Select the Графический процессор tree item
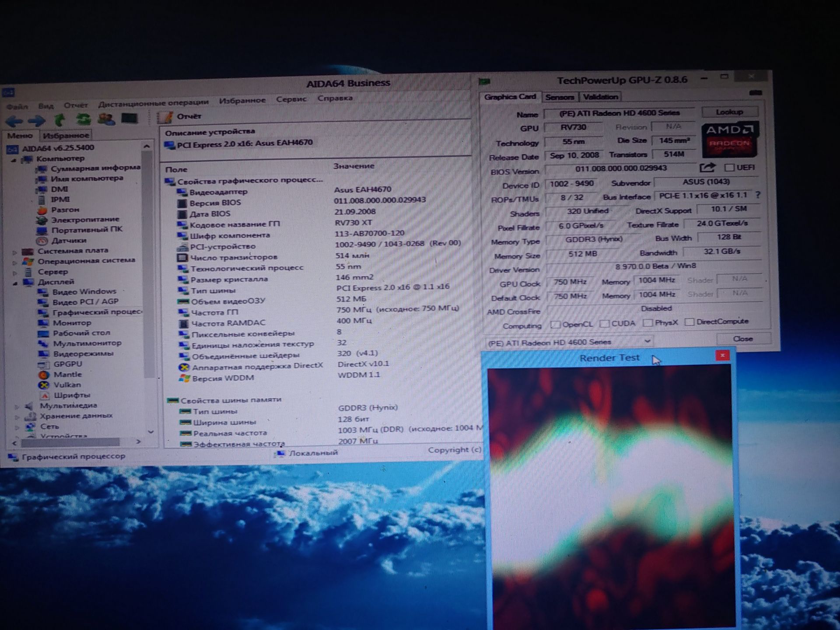The image size is (840, 630). coord(90,312)
